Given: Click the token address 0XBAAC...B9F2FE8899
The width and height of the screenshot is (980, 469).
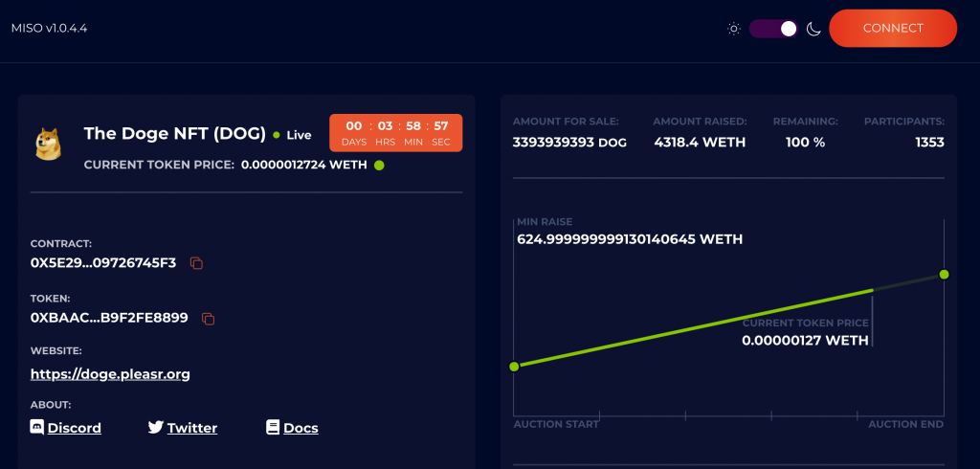Looking at the screenshot, I should tap(109, 319).
